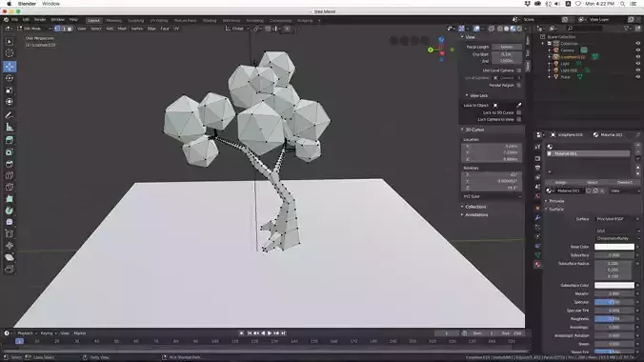The image size is (644, 362).
Task: Click the Subsurface Color swatch
Action: 614,285
